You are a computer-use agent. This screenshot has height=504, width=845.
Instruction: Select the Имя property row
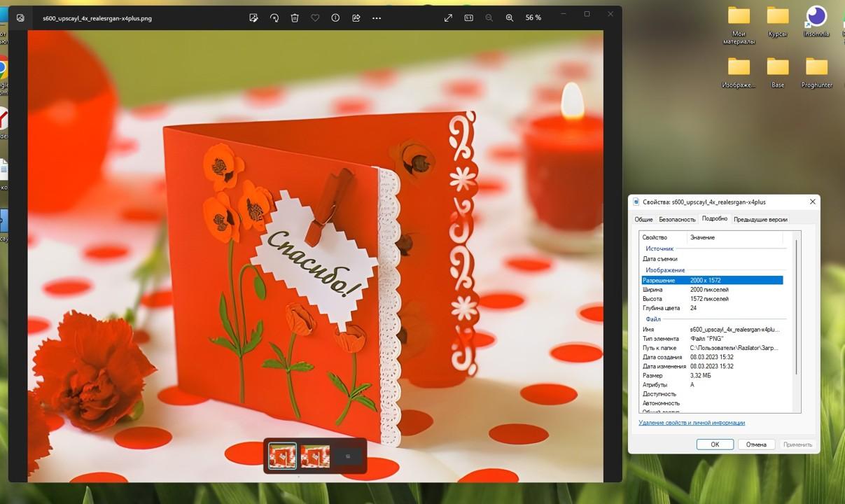[x=712, y=329]
